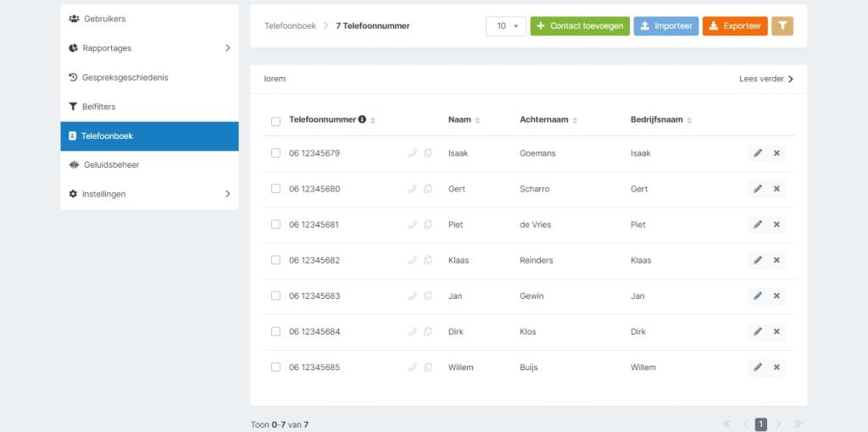Go to the first page with double-left arrow

coord(726,424)
